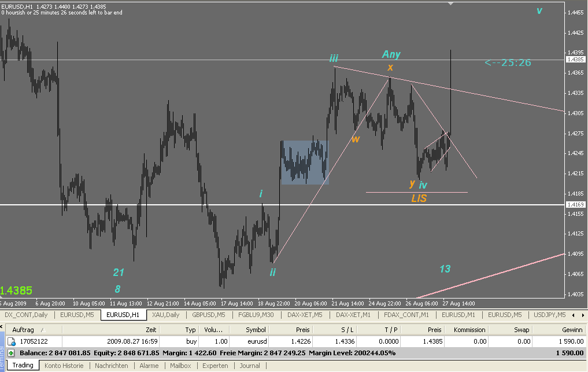
Task: Open the DX_CONT,Daily chart tab
Action: click(x=27, y=315)
